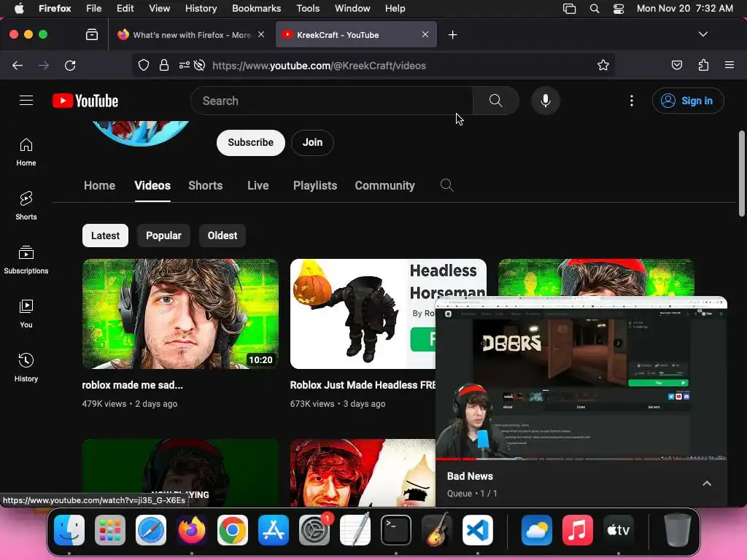This screenshot has height=560, width=747.
Task: Open the YouTube guide hamburger menu
Action: pyautogui.click(x=26, y=101)
